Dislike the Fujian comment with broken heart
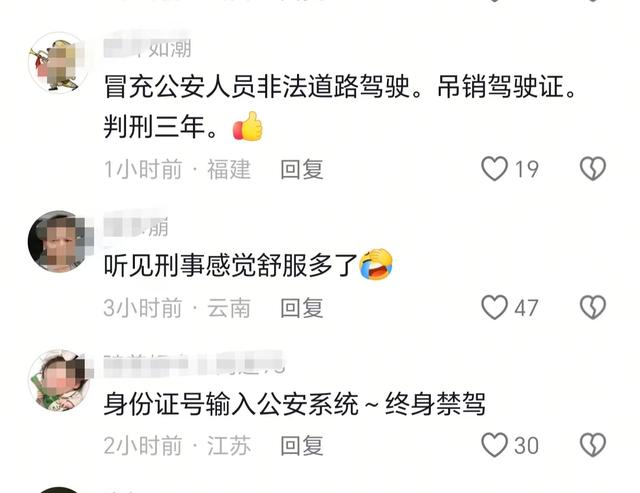 pos(593,169)
